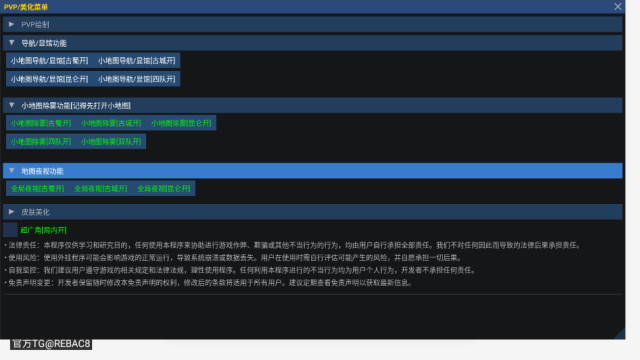Click 小地图导航/显馆[四队开] button
This screenshot has height=360, width=640.
[137, 79]
